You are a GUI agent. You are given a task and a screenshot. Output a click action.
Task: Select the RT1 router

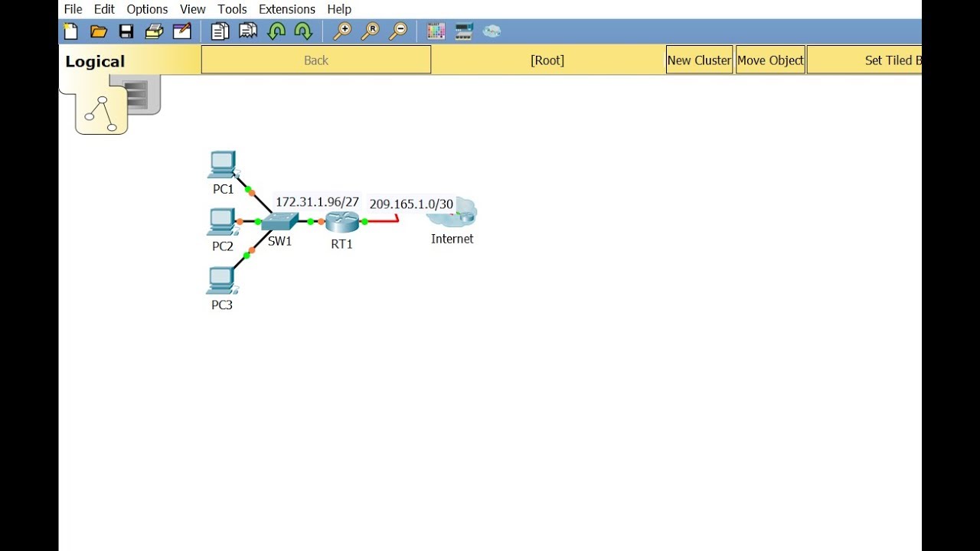tap(342, 222)
